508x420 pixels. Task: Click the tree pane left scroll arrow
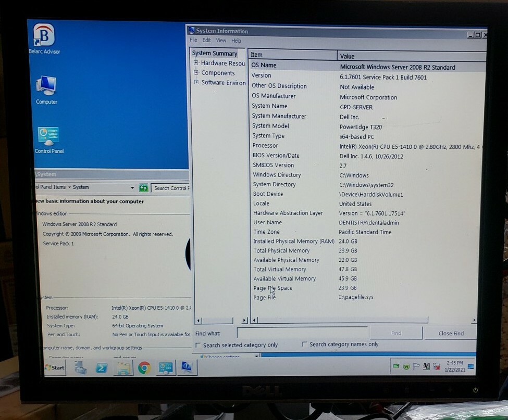199,321
